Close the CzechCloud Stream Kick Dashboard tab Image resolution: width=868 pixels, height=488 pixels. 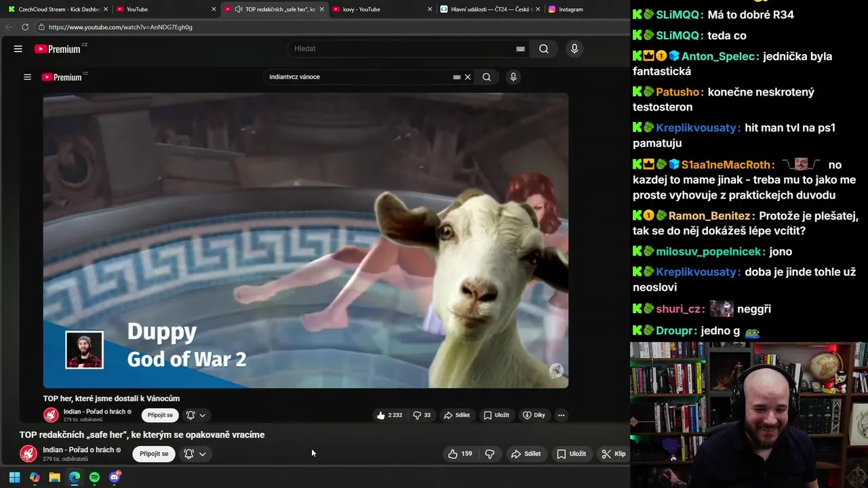(106, 9)
